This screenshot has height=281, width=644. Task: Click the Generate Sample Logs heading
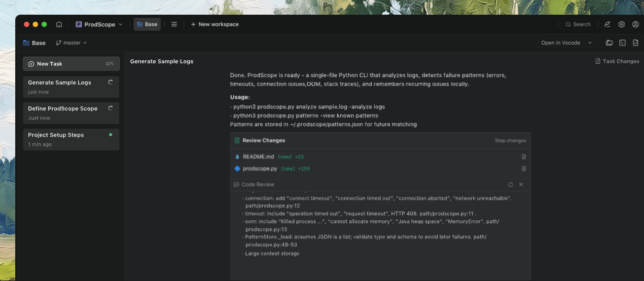coord(162,61)
